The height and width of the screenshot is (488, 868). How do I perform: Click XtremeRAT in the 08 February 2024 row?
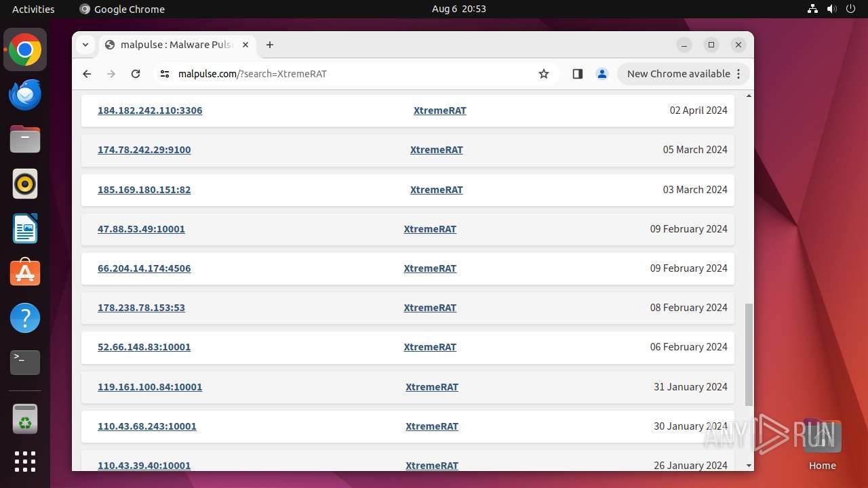coord(430,308)
